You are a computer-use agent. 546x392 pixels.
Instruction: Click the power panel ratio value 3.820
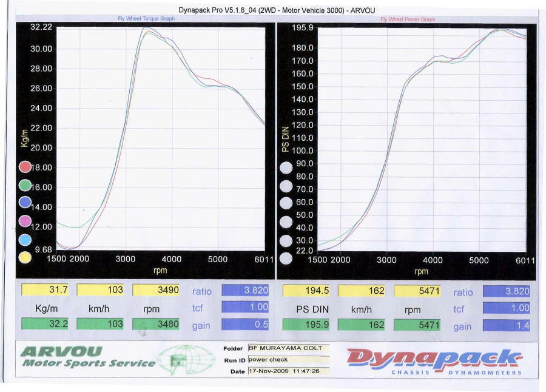pos(507,291)
